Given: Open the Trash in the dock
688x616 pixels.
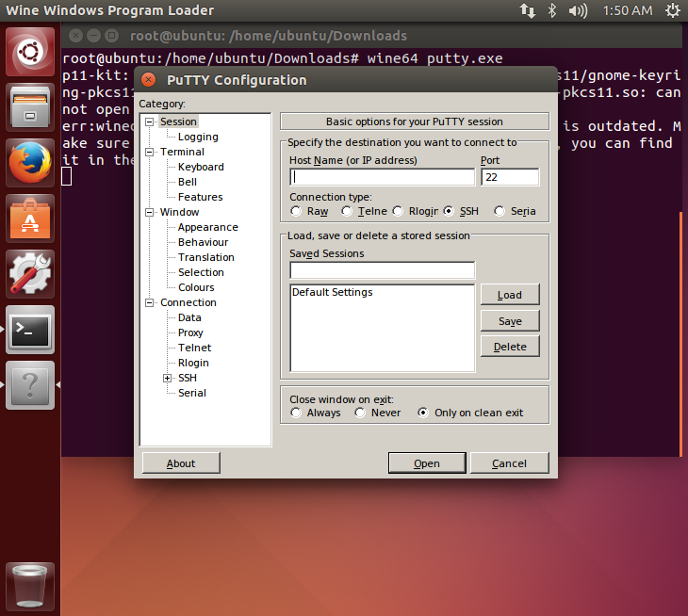Looking at the screenshot, I should click(30, 586).
